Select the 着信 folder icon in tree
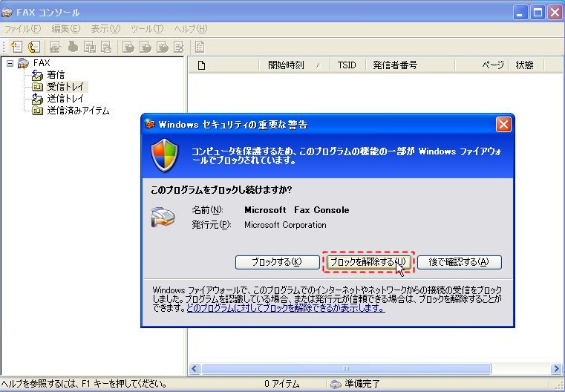 [37, 75]
